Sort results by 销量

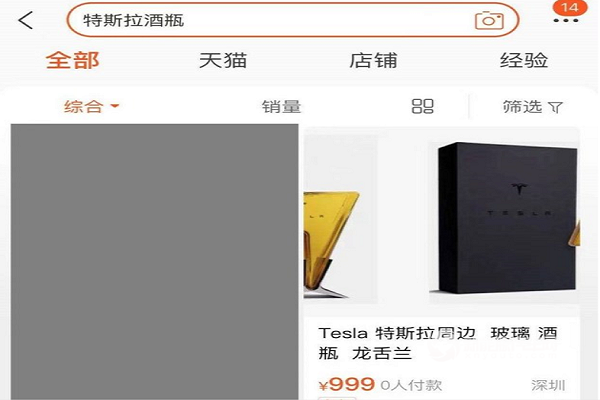(x=281, y=106)
